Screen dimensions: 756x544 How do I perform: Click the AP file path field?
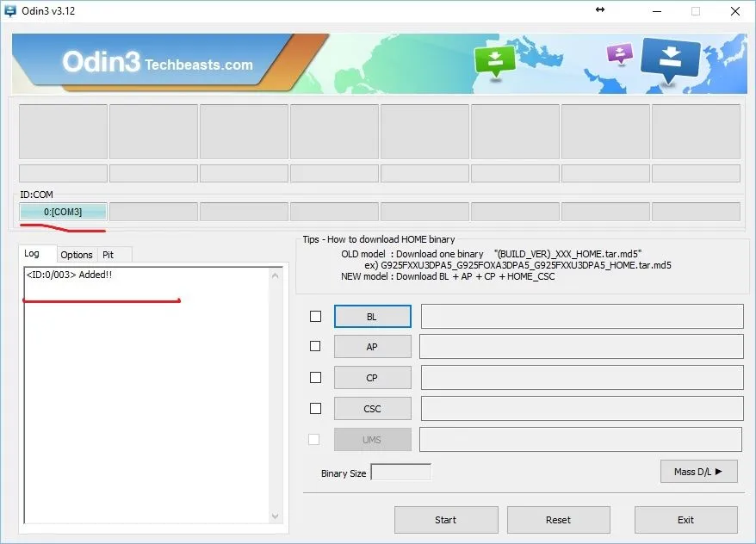(581, 347)
